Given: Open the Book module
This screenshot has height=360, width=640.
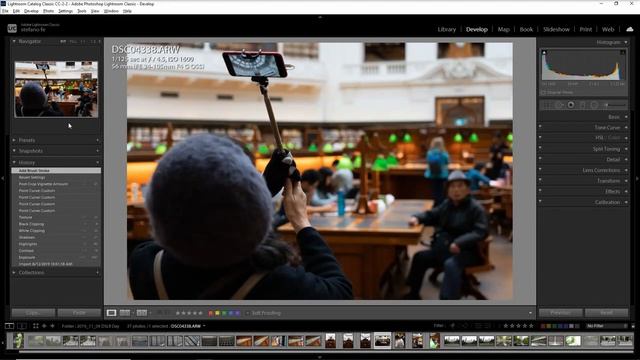Looking at the screenshot, I should (x=526, y=29).
